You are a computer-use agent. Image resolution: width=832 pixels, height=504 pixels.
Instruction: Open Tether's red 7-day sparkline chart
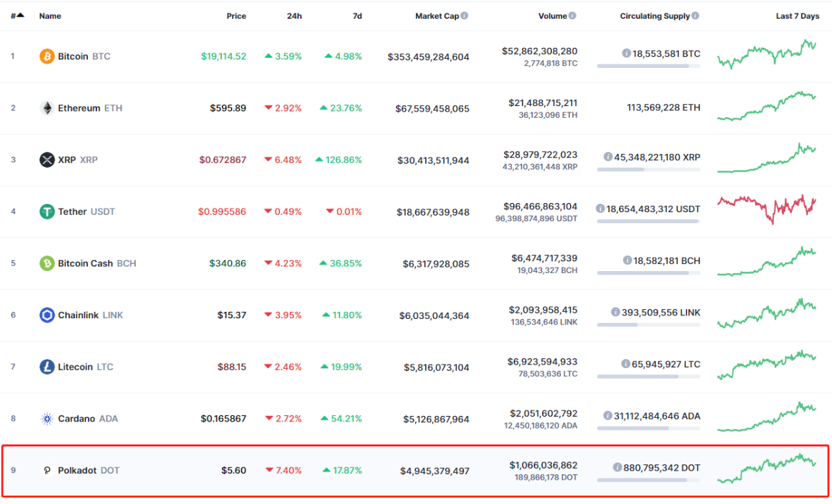pyautogui.click(x=766, y=209)
